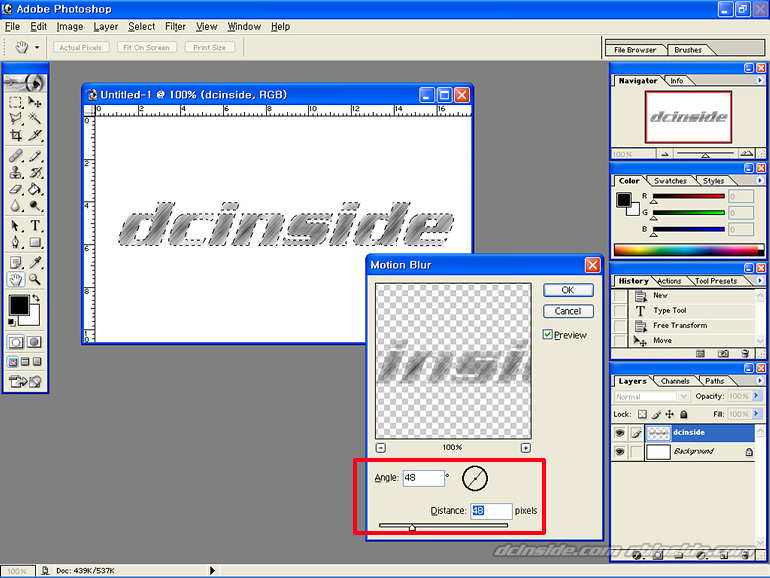Image resolution: width=770 pixels, height=578 pixels.
Task: Click the Navigator zoom slider
Action: pos(705,154)
